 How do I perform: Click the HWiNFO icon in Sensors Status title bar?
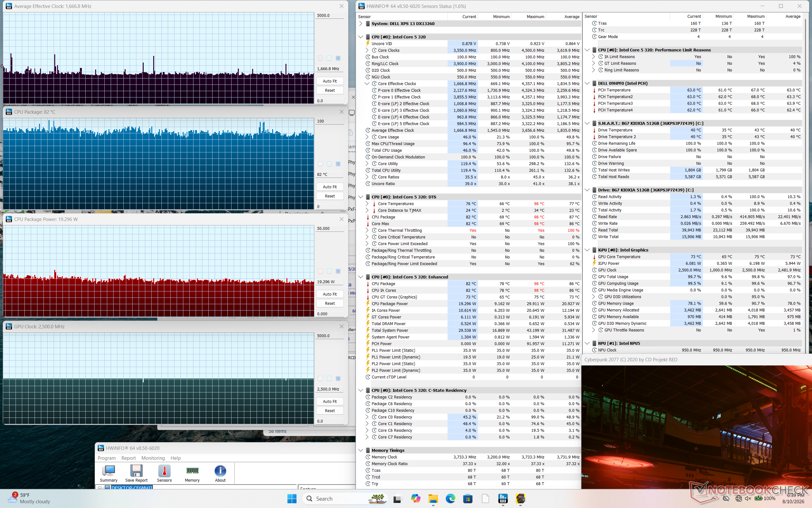click(x=361, y=6)
